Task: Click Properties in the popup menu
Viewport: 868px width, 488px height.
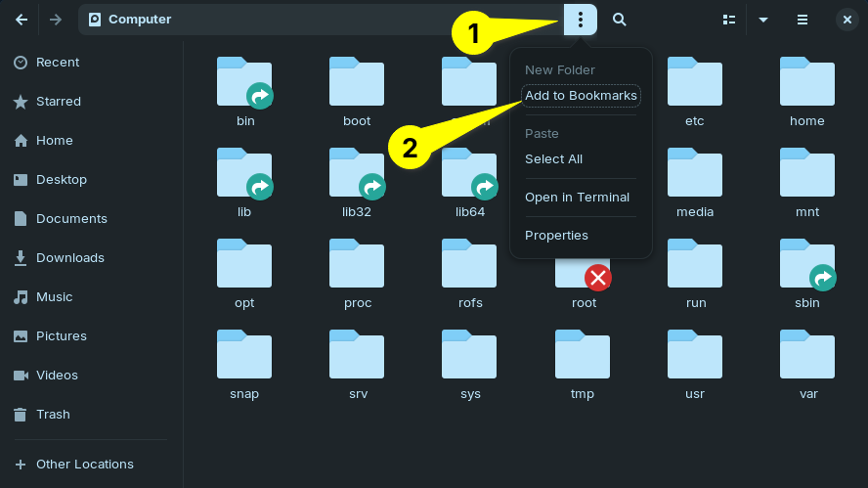Action: 556,236
